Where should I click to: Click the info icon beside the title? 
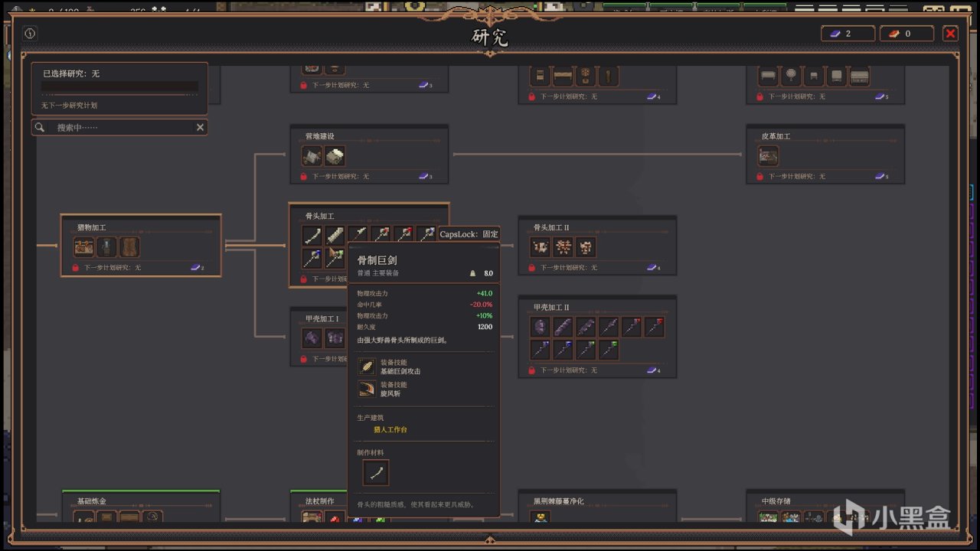tap(30, 34)
